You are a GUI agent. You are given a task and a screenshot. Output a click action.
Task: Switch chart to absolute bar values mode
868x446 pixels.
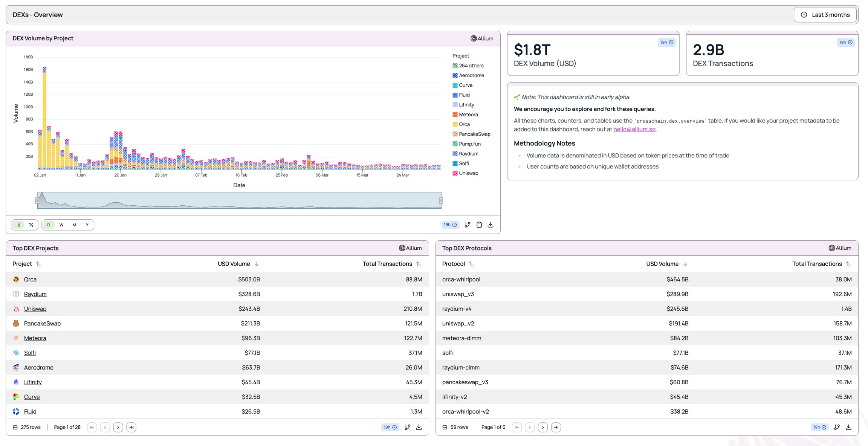(x=18, y=225)
